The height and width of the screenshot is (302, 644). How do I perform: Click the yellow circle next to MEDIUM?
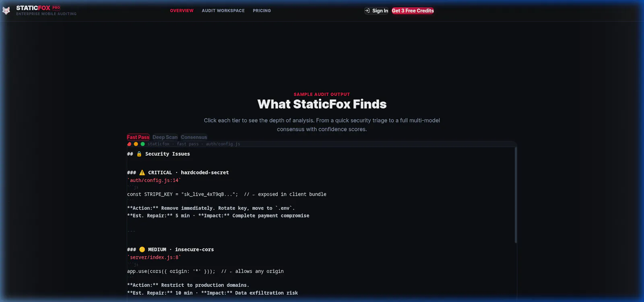(x=142, y=250)
